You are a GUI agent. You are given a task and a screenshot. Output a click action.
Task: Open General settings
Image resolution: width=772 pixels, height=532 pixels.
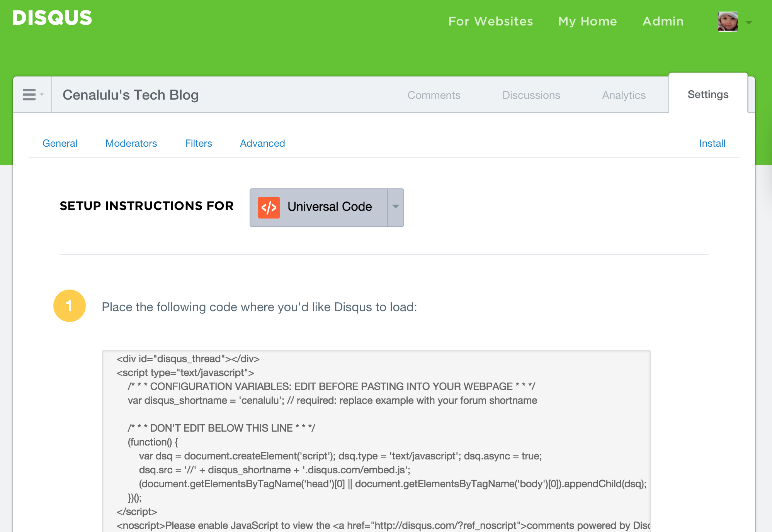60,143
